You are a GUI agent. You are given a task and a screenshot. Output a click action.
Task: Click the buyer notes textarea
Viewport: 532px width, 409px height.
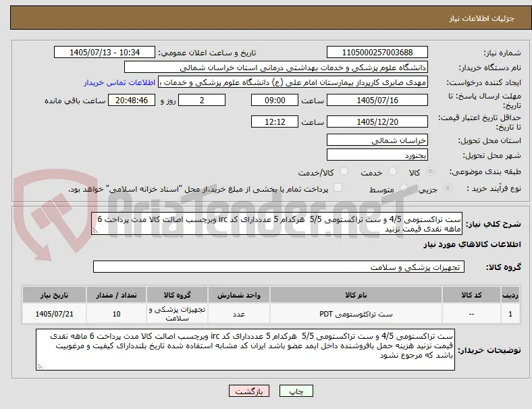[x=245, y=350]
